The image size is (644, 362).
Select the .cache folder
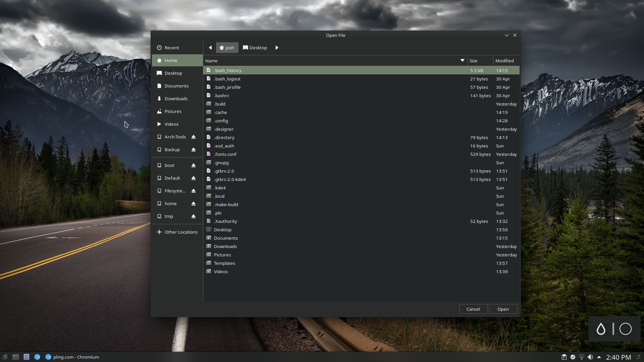coord(361,112)
